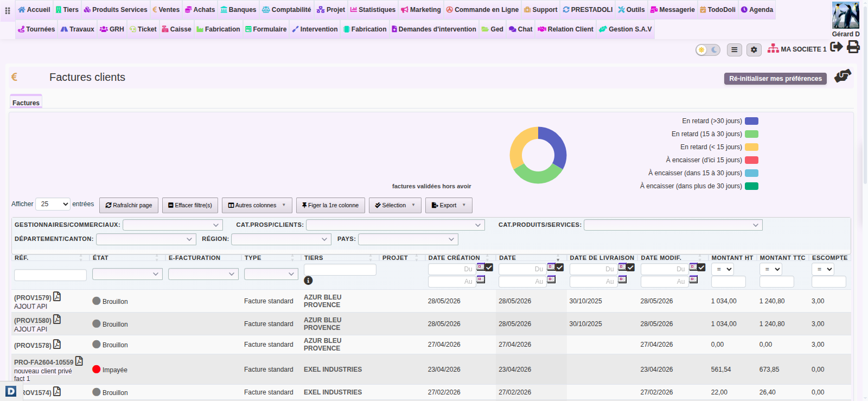Open PDF icon for (PROV1578) invoice

tap(57, 344)
